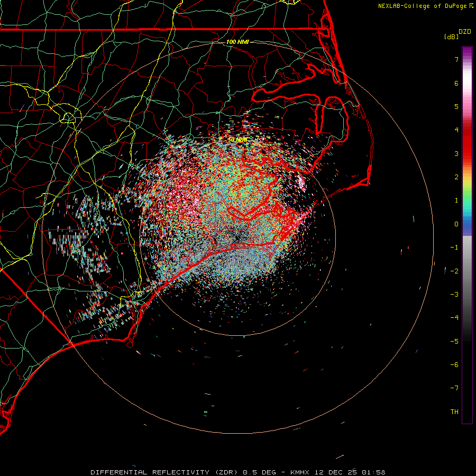Click the 12 DEC 25 date text
Screen dimensions: 476x476
click(337, 472)
